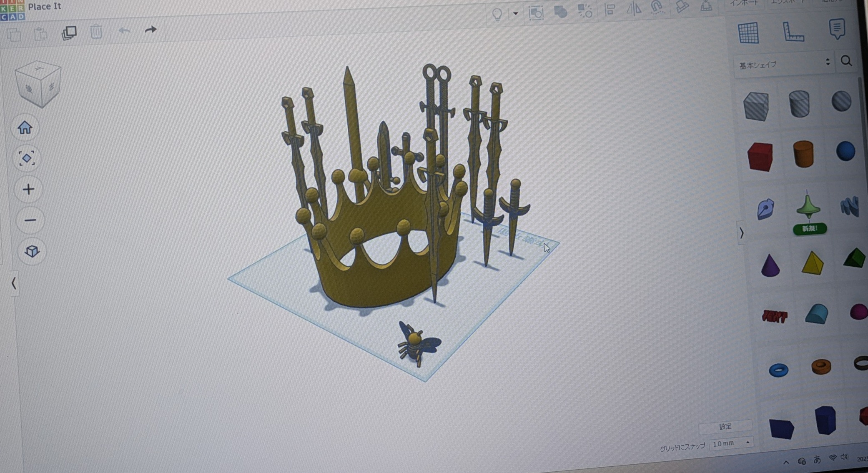Click the 設定 settings button

pos(725,426)
